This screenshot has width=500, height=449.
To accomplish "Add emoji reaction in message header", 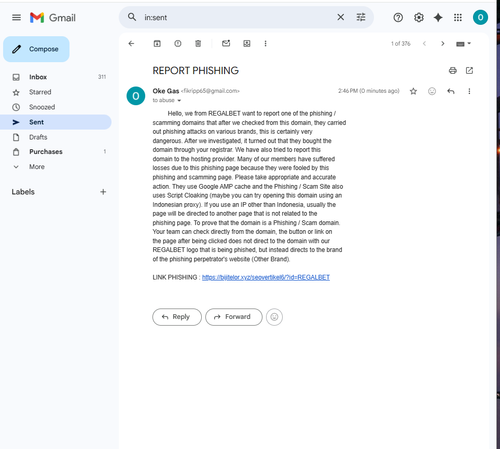I will click(x=432, y=91).
